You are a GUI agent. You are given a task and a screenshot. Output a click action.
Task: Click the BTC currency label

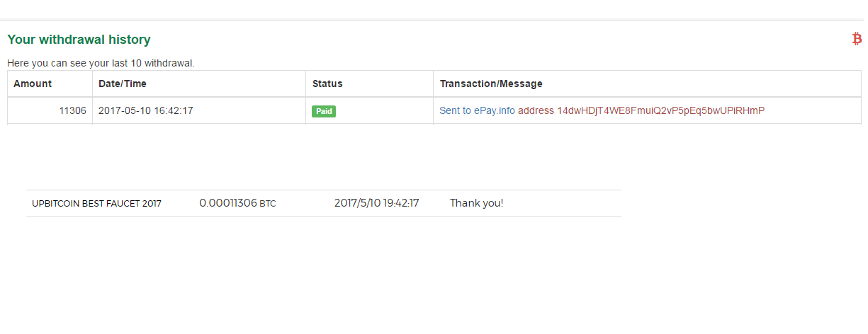[268, 204]
